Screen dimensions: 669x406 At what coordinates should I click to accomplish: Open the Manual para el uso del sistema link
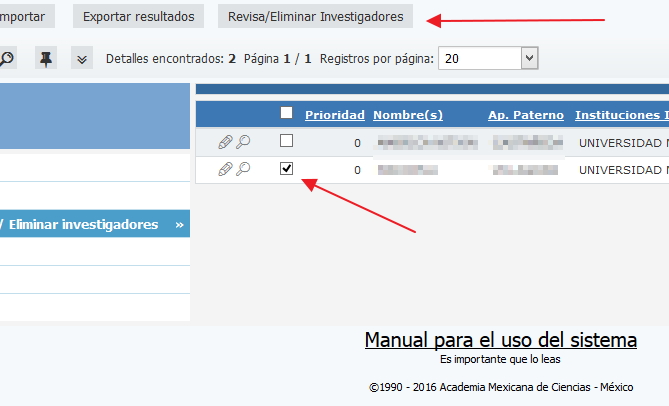[500, 340]
